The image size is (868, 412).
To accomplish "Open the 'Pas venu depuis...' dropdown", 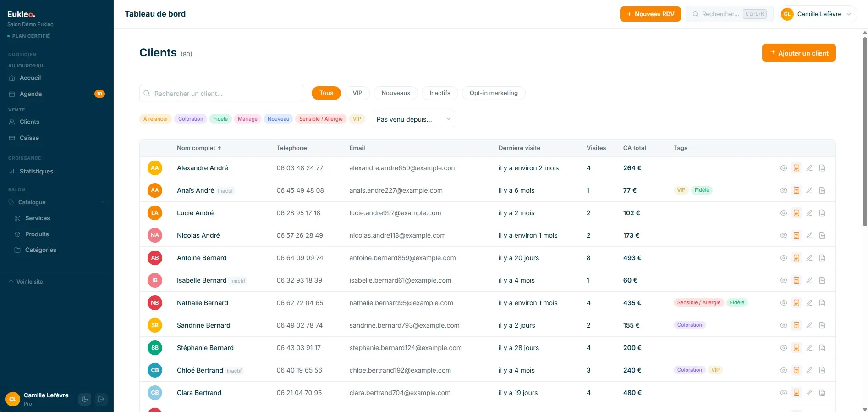I will click(414, 119).
